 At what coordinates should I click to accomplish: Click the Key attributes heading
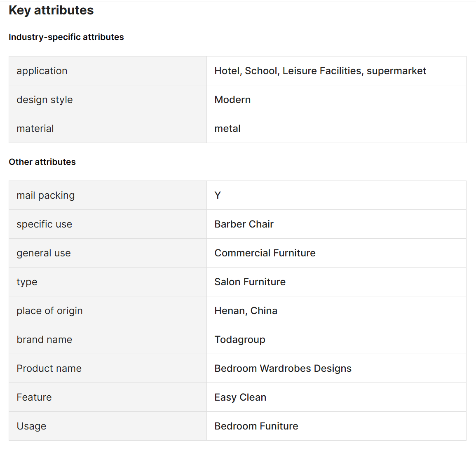coord(51,10)
